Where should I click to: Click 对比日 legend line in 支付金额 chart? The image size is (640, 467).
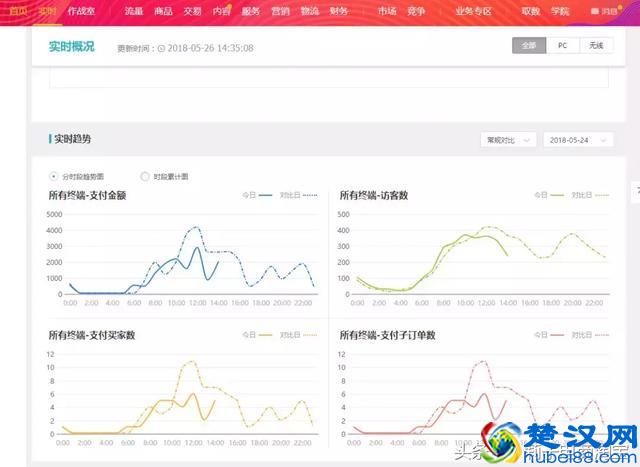[309, 195]
